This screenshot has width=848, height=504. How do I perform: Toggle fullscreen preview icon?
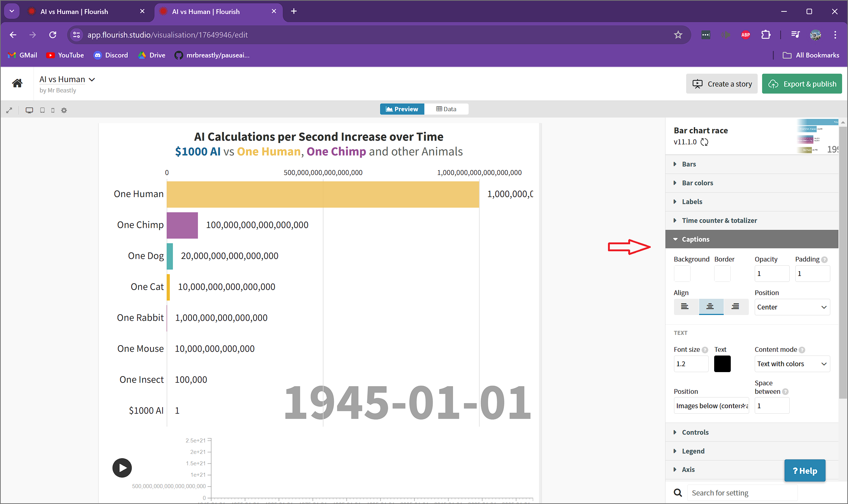tap(9, 110)
